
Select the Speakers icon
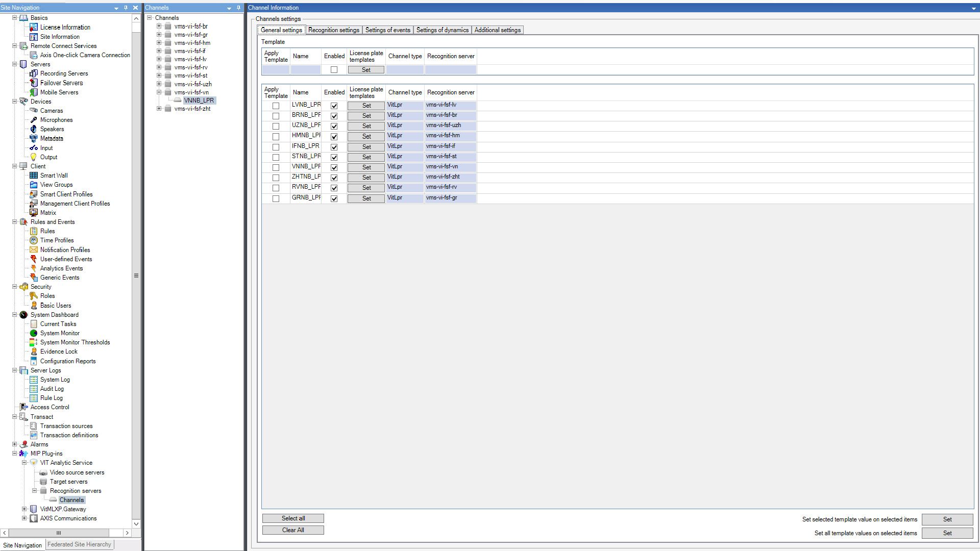pos(34,129)
